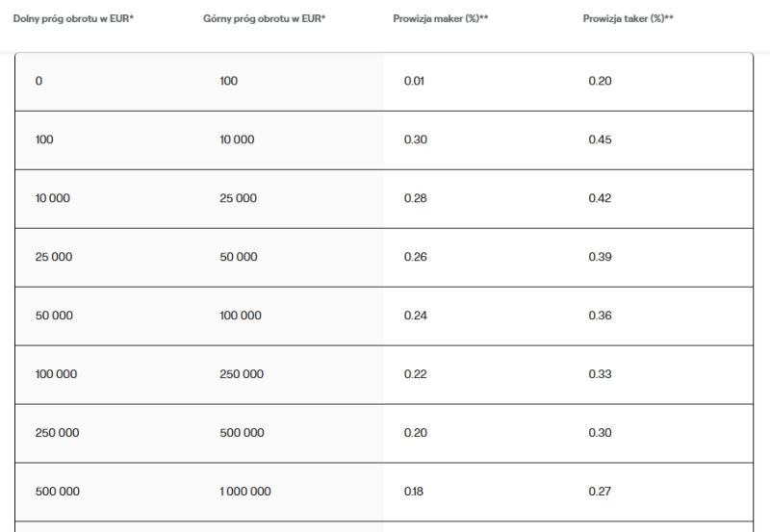The width and height of the screenshot is (770, 532).
Task: Select the 0.18 maker fee cell
Action: click(415, 492)
